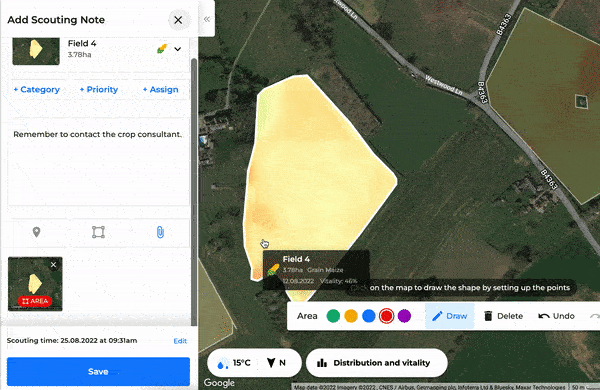The height and width of the screenshot is (390, 600).
Task: Choose the green area color
Action: pos(333,316)
